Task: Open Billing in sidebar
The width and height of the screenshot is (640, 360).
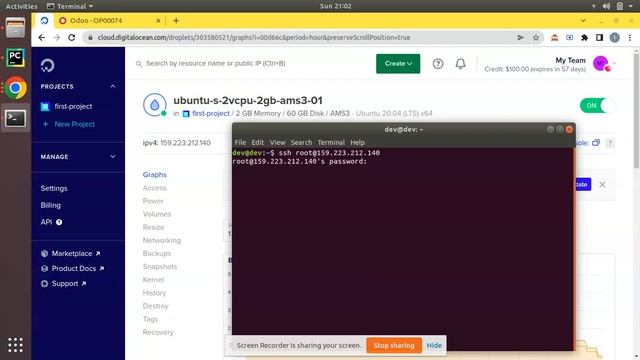Action: pos(51,205)
